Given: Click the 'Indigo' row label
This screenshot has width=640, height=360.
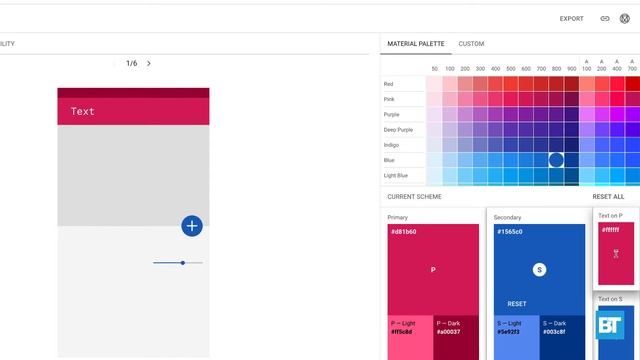Looking at the screenshot, I should tap(391, 145).
